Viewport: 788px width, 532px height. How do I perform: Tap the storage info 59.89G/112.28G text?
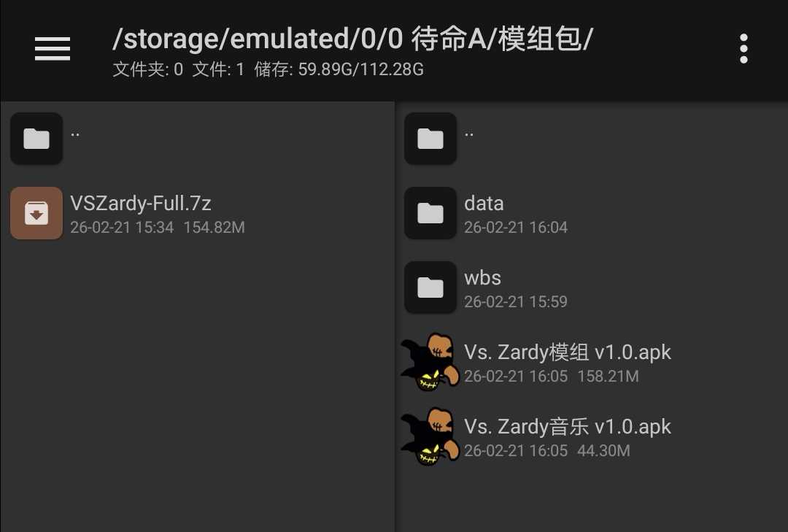click(x=360, y=70)
